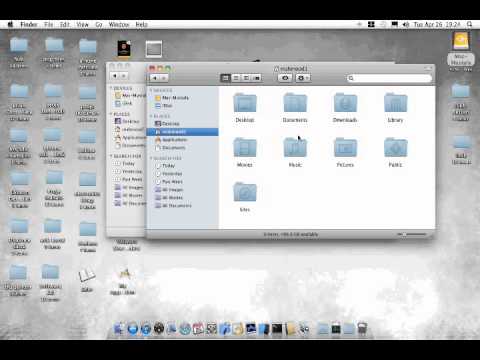480x360 pixels.
Task: Click Yesterday in the front window sidebar
Action: click(182, 174)
